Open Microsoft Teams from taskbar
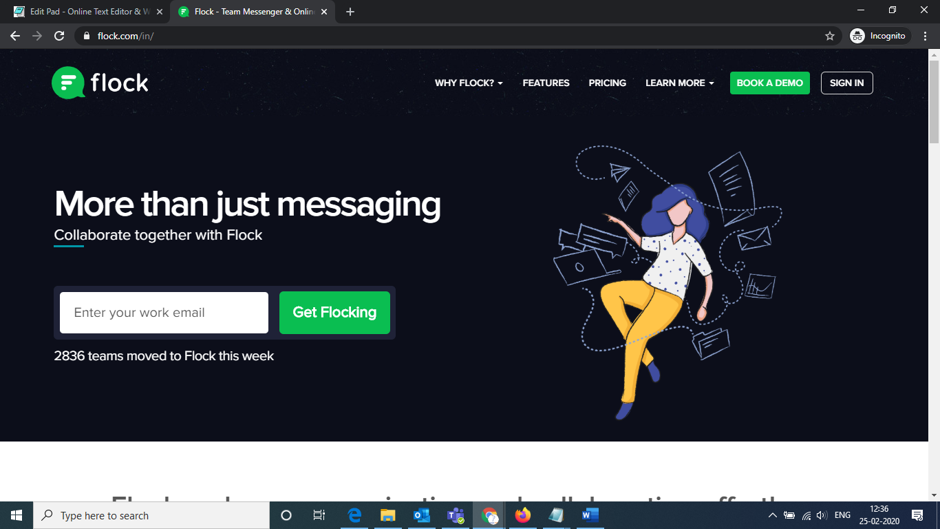 point(456,515)
